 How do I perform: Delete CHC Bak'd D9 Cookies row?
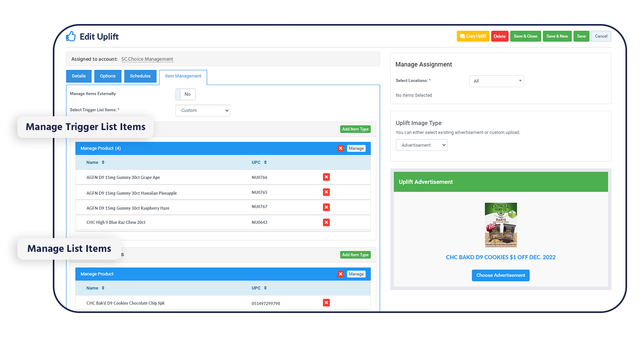(326, 303)
